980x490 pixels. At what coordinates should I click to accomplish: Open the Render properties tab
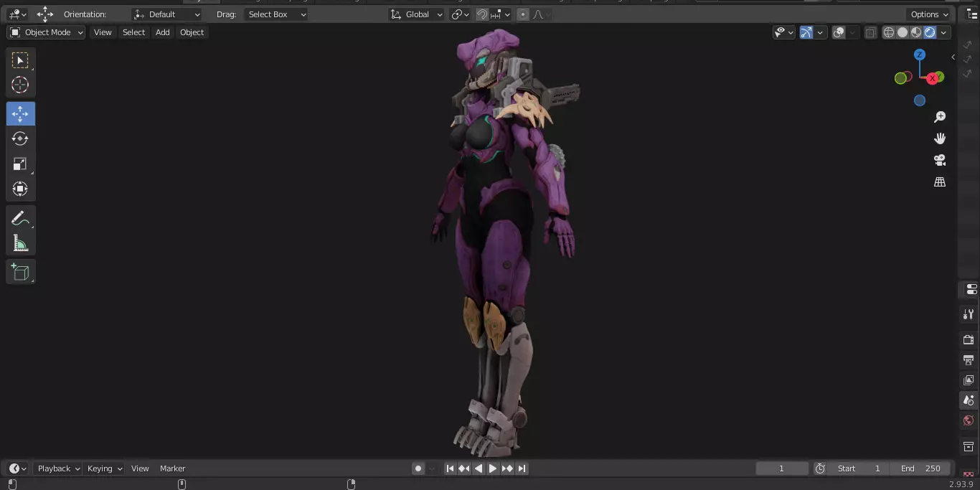click(x=969, y=339)
